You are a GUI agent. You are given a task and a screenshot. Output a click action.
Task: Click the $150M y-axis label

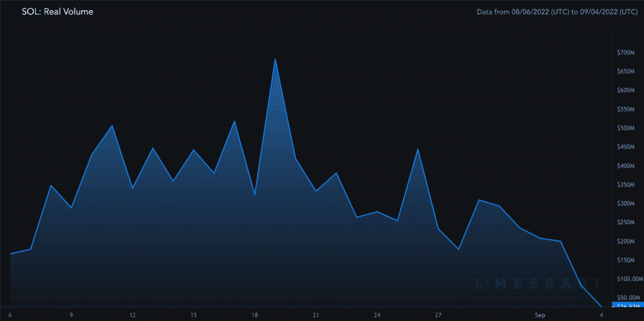pyautogui.click(x=626, y=260)
